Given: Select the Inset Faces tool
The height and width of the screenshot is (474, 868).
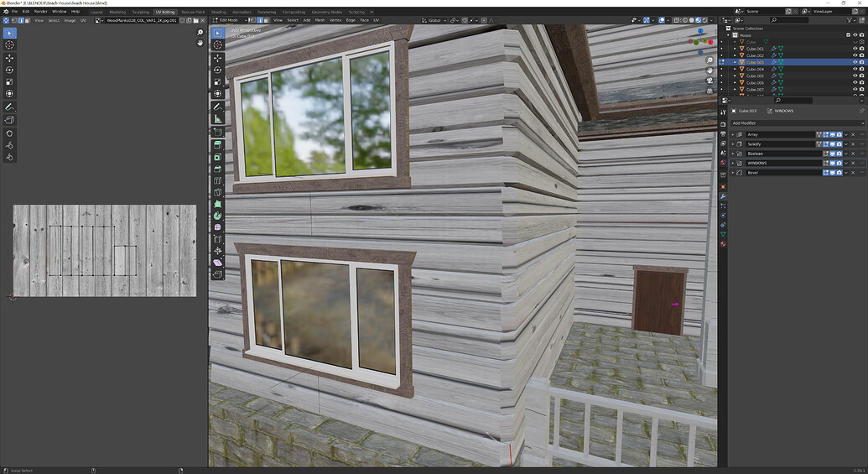Looking at the screenshot, I should (217, 157).
